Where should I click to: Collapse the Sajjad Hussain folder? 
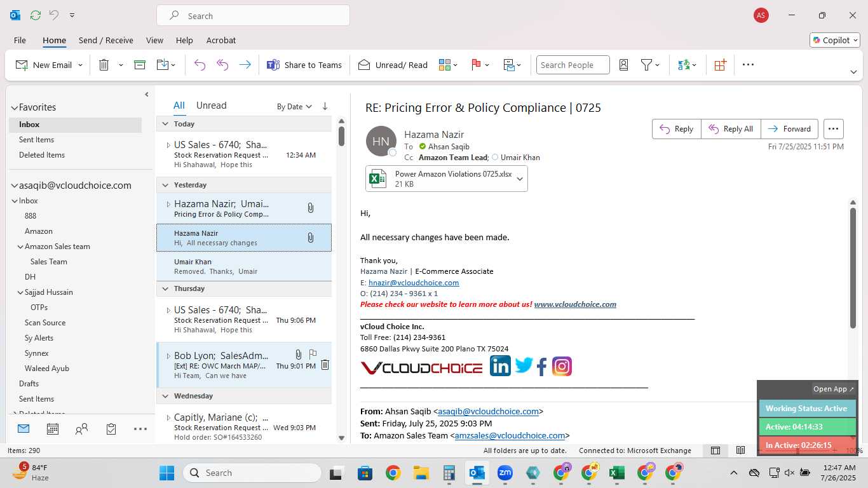pyautogui.click(x=20, y=292)
